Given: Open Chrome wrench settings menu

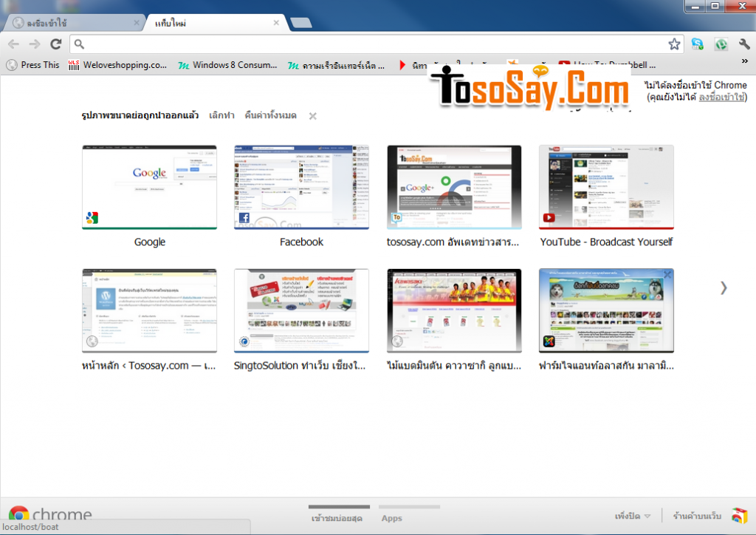Looking at the screenshot, I should [744, 44].
